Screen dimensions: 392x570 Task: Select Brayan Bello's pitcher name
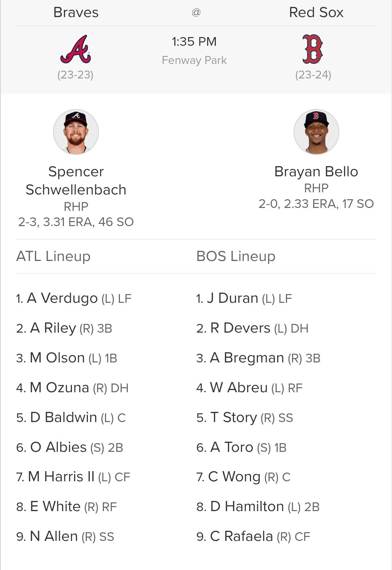(x=316, y=172)
